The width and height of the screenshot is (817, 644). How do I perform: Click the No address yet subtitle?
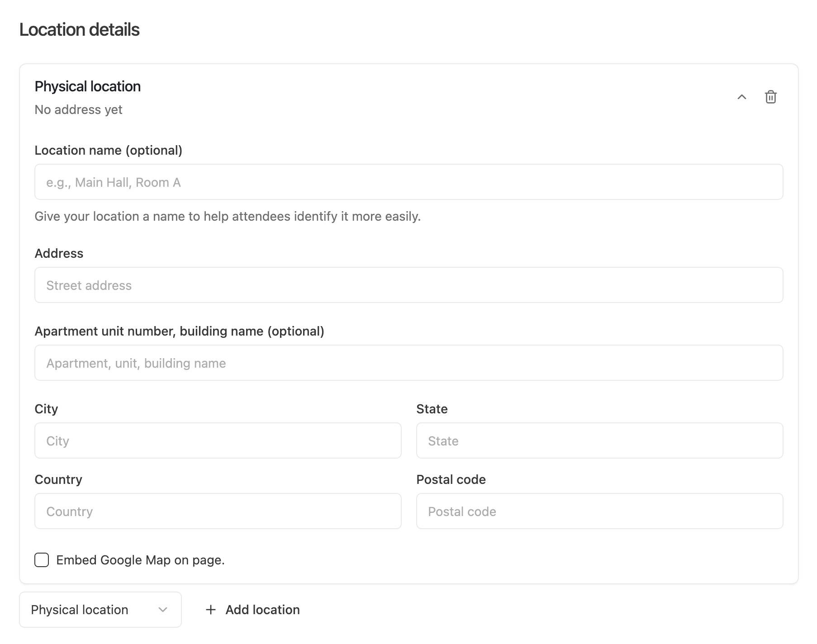78,109
